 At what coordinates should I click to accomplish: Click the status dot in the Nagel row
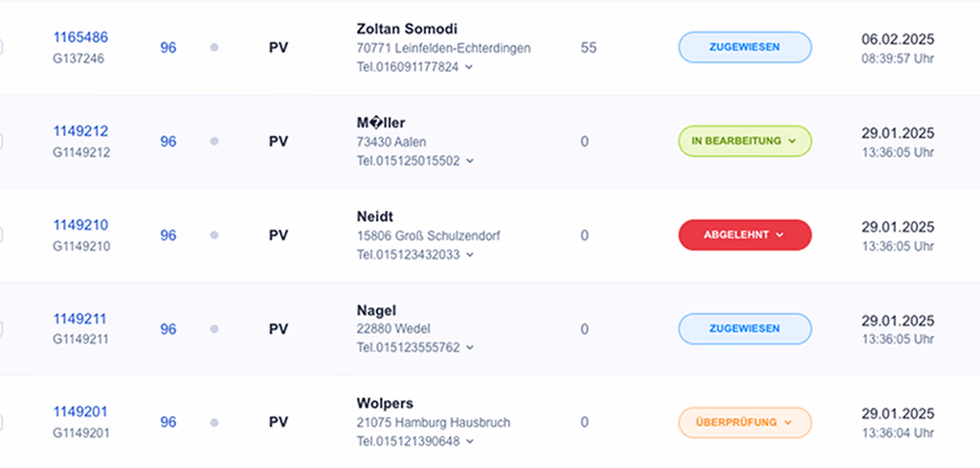coord(214,329)
